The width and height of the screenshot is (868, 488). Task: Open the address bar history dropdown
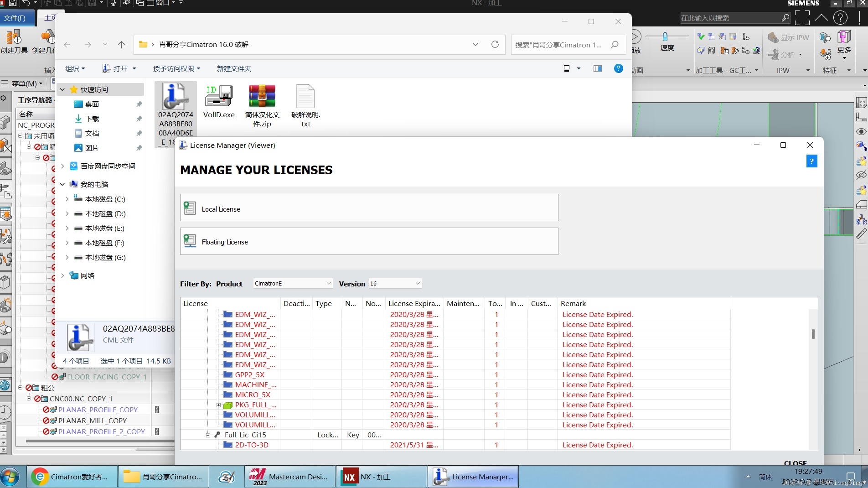coord(475,44)
